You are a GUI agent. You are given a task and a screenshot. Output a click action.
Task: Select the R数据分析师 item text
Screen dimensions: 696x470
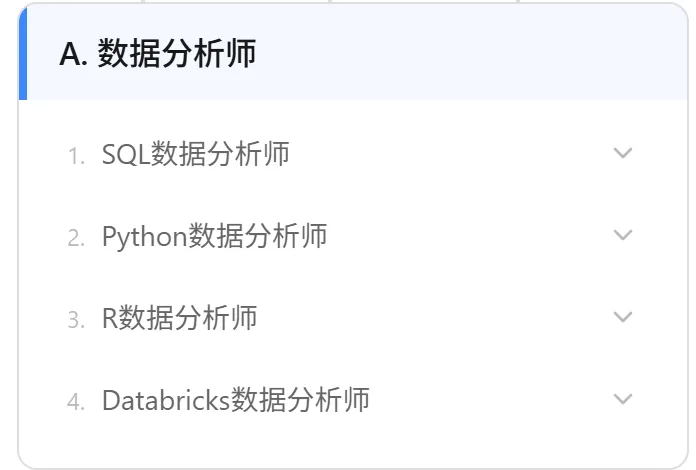click(180, 318)
